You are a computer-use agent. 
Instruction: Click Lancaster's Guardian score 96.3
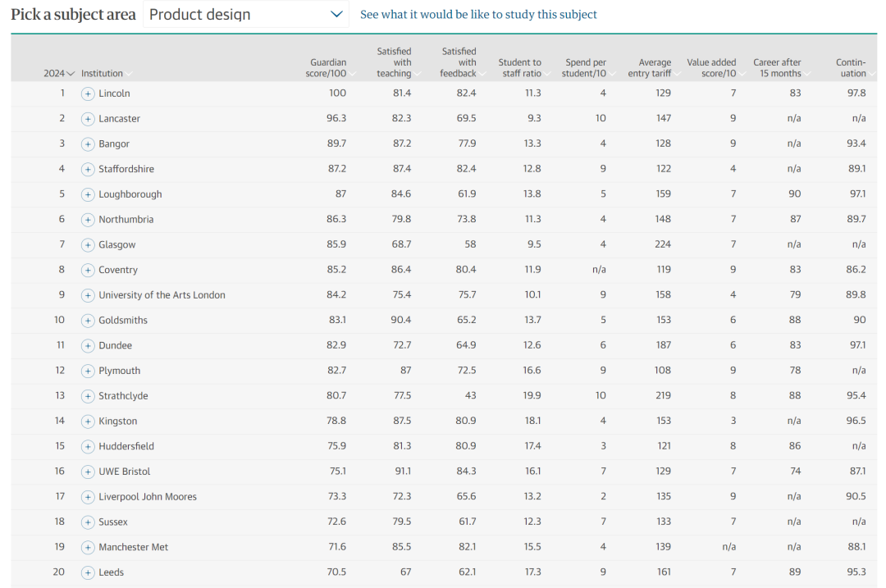tap(336, 118)
